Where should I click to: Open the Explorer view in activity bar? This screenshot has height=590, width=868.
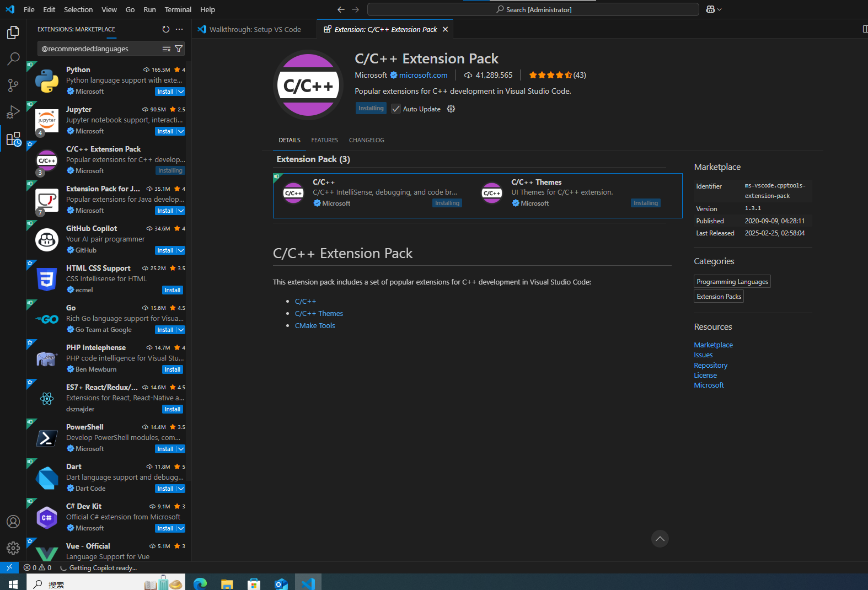(x=13, y=33)
